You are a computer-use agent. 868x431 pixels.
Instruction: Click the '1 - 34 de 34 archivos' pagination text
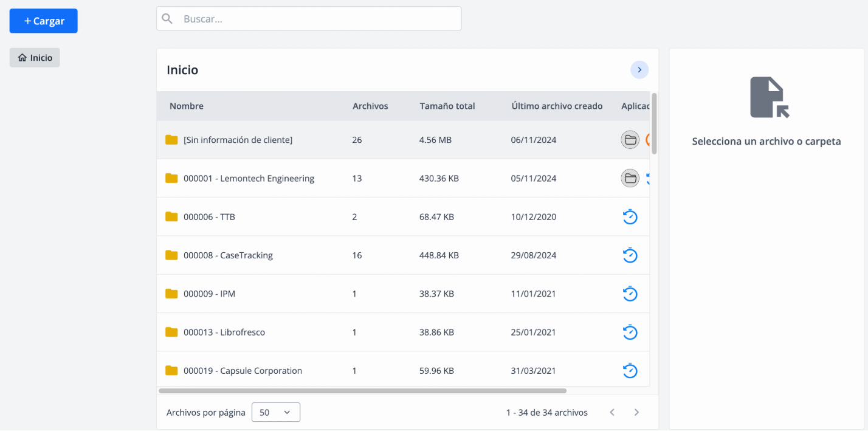tap(547, 412)
